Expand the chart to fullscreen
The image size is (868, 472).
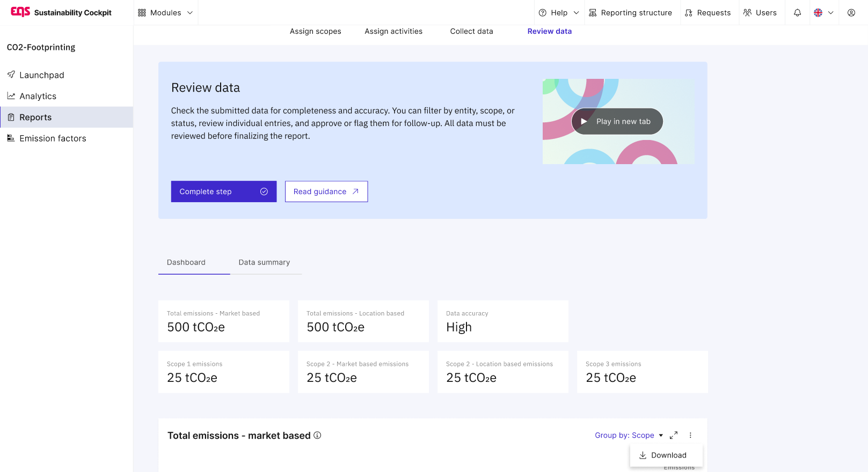coord(674,435)
